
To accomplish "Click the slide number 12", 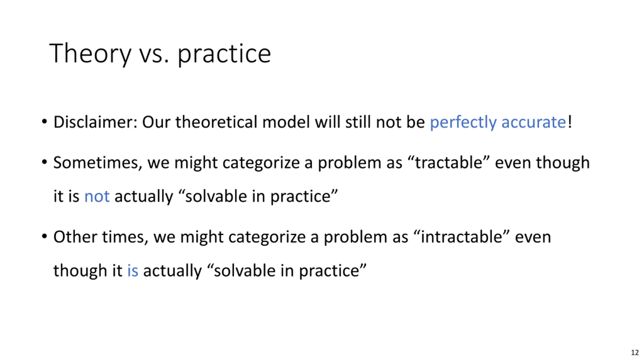I will (635, 353).
